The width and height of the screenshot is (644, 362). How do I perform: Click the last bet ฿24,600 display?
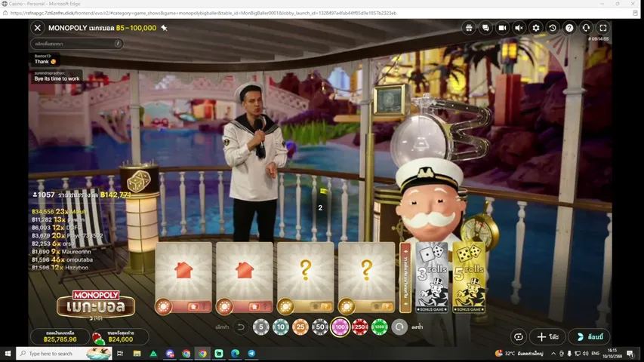pos(120,337)
